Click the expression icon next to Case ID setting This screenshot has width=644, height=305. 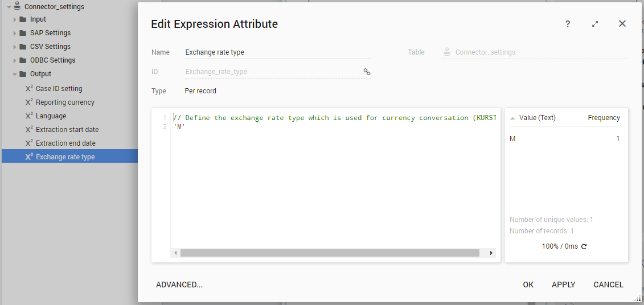click(x=29, y=89)
